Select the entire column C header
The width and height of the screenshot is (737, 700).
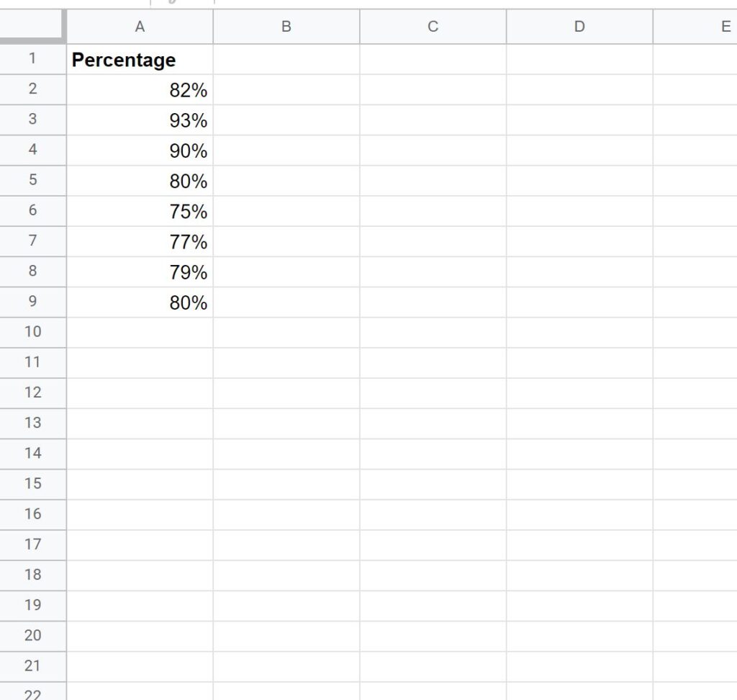[432, 27]
